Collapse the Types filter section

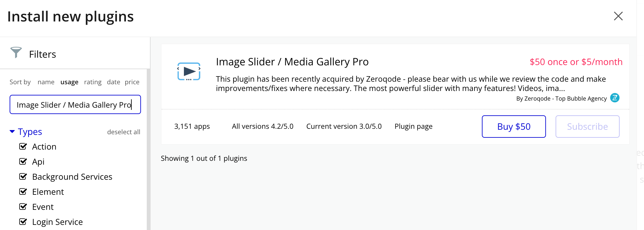tap(12, 132)
